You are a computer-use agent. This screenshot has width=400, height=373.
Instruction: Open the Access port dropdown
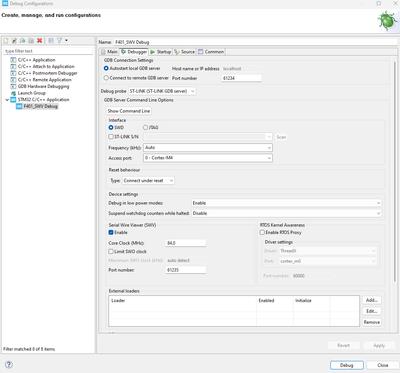tap(208, 158)
